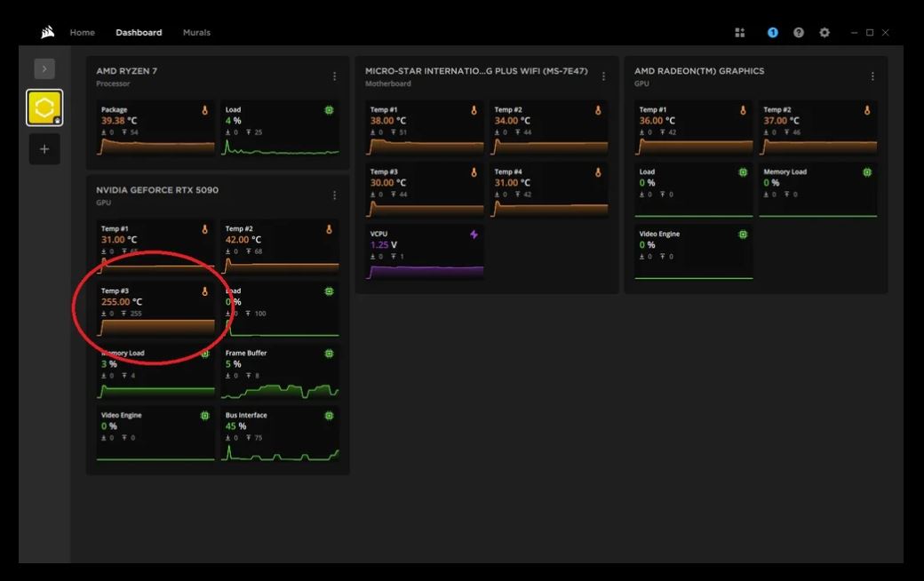The width and height of the screenshot is (924, 581).
Task: Click the 45 % Bus Interface value
Action: pos(235,426)
